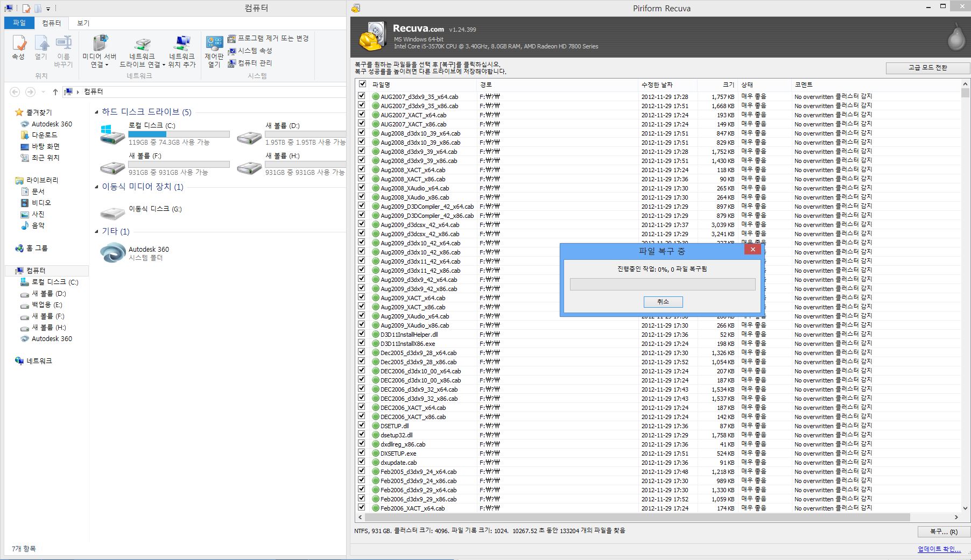Viewport: 971px width, 560px height.
Task: Switch to advanced mode (고급 모드 전환)
Action: click(x=927, y=68)
